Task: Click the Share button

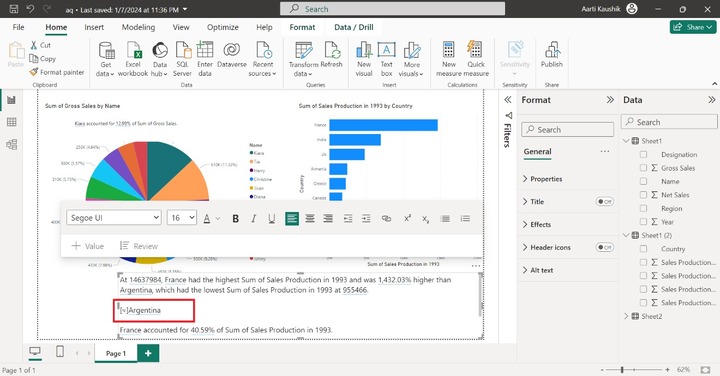Action: (692, 27)
